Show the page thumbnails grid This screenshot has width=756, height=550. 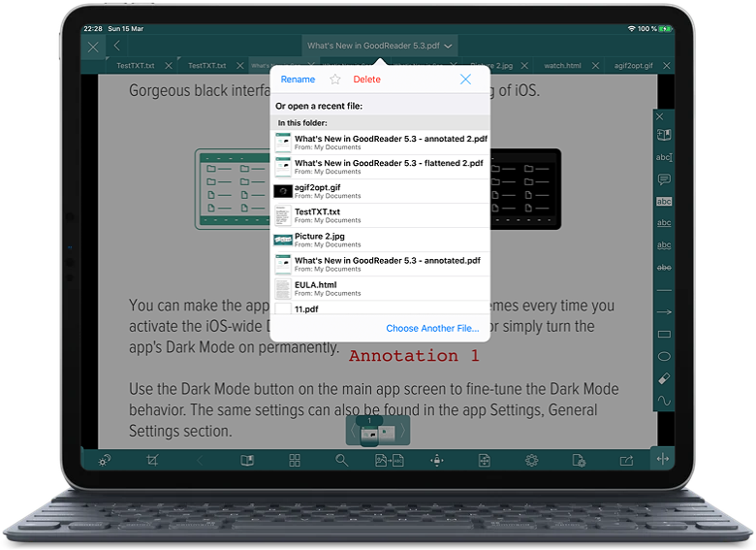tap(295, 460)
